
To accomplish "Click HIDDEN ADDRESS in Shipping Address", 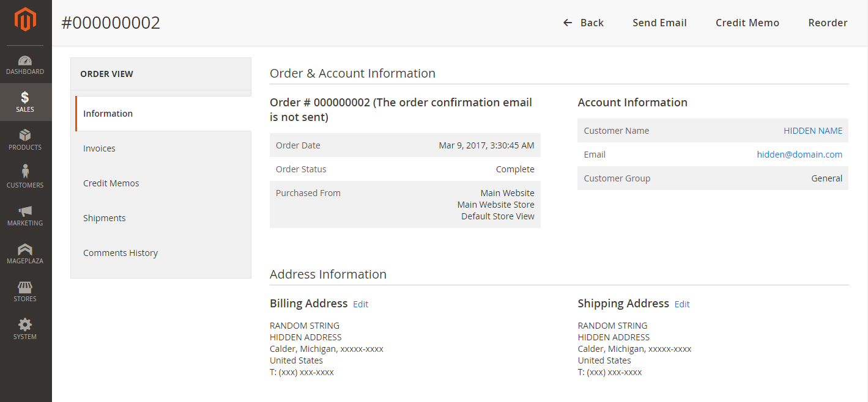I will pyautogui.click(x=614, y=337).
